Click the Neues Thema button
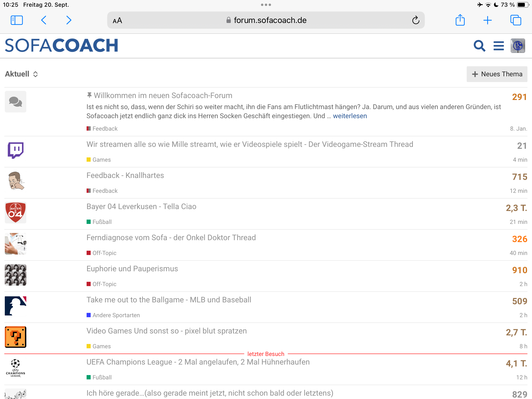This screenshot has width=532, height=399. tap(497, 74)
